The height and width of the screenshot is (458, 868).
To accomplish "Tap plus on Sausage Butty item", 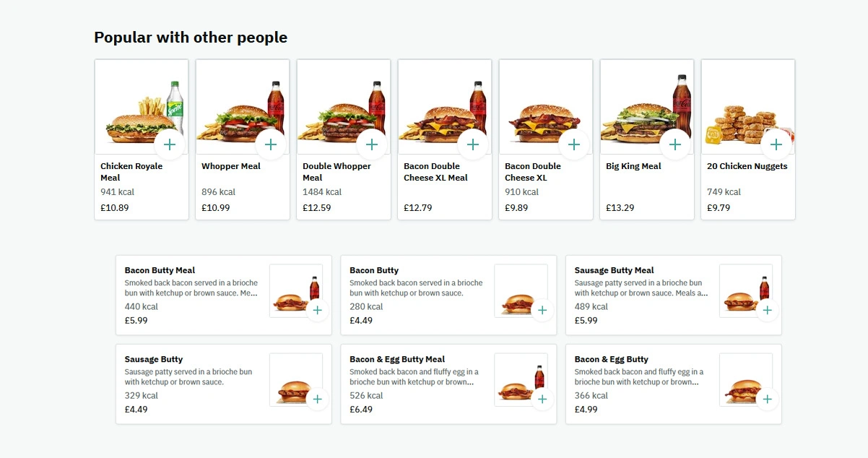I will click(318, 399).
